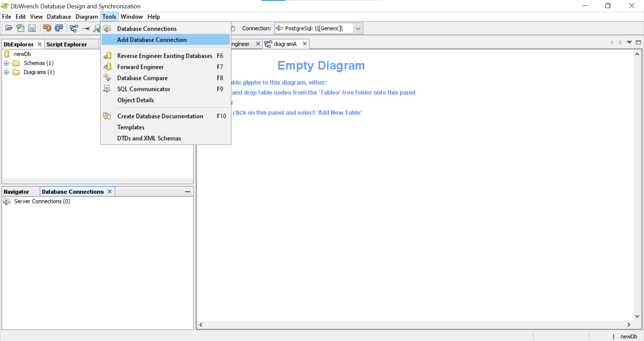This screenshot has height=341, width=644.
Task: Click the Server Connections icon
Action: click(7, 201)
